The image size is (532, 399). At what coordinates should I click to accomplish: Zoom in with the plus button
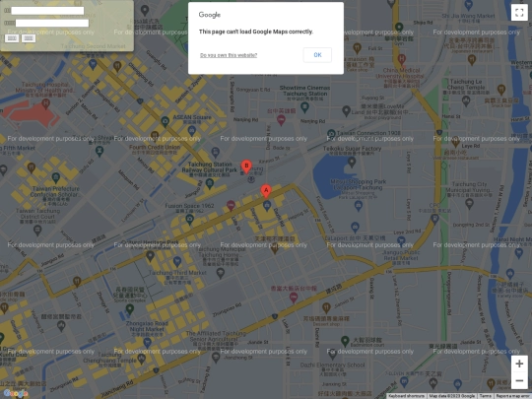[x=519, y=365]
